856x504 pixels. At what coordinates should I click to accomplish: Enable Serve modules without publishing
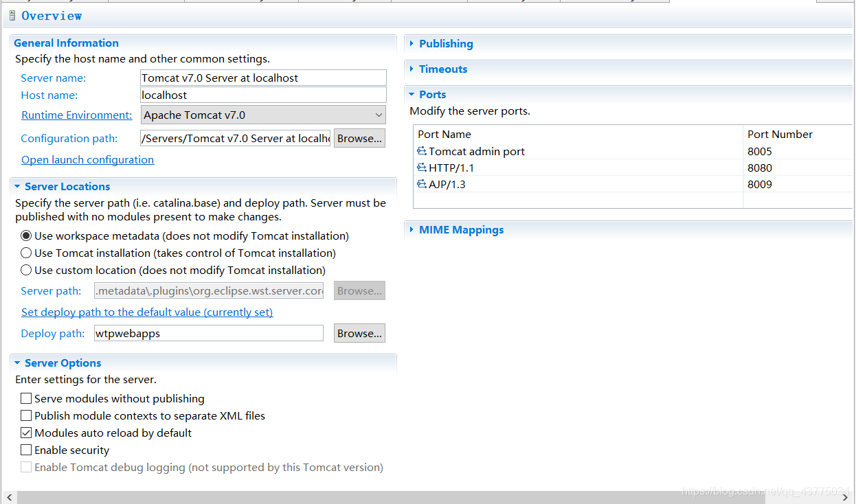pos(26,398)
